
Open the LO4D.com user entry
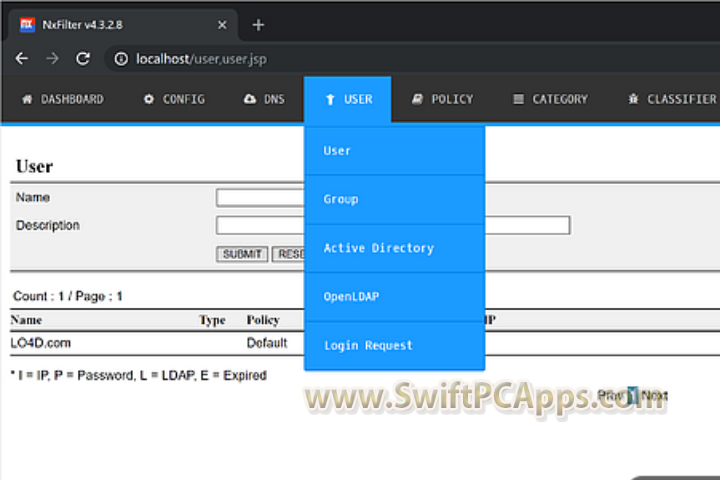[40, 343]
